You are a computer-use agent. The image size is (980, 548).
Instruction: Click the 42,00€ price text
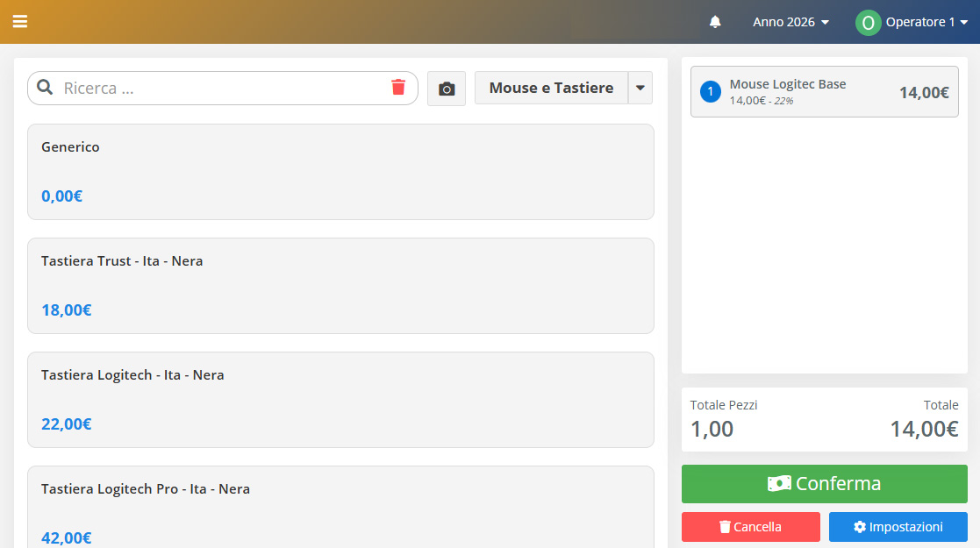tap(67, 538)
